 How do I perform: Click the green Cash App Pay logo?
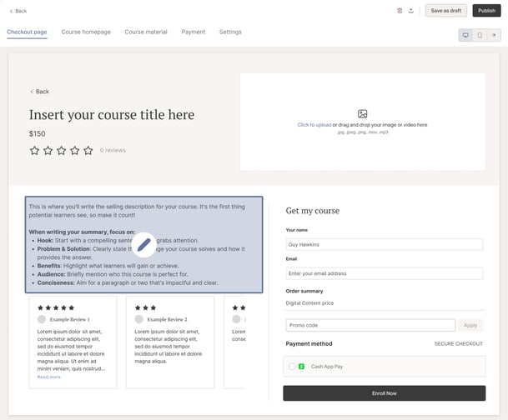coord(301,367)
